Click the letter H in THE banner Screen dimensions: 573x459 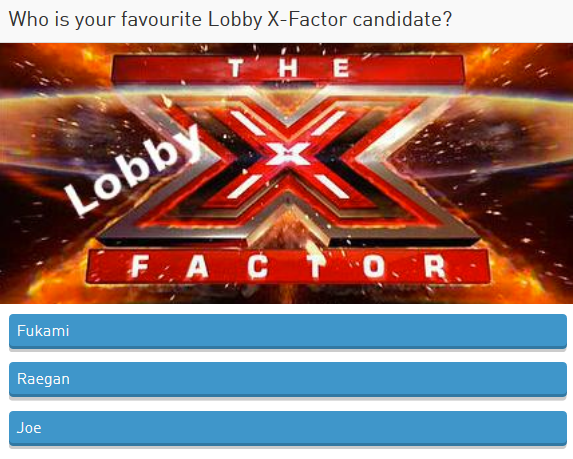click(288, 68)
